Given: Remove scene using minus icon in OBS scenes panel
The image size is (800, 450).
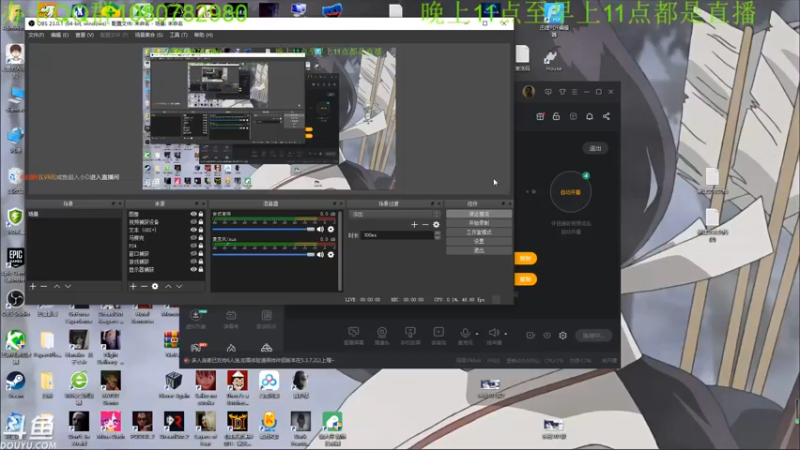Looking at the screenshot, I should point(44,287).
